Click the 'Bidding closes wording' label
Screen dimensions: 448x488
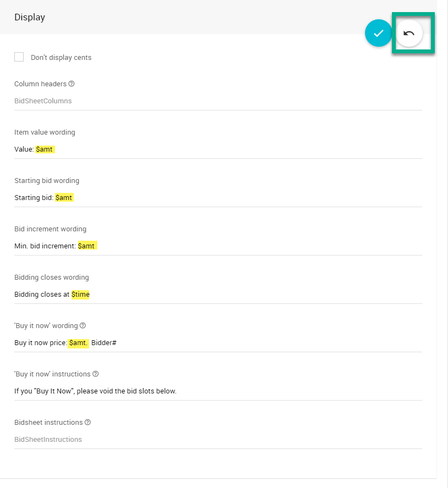pyautogui.click(x=52, y=278)
